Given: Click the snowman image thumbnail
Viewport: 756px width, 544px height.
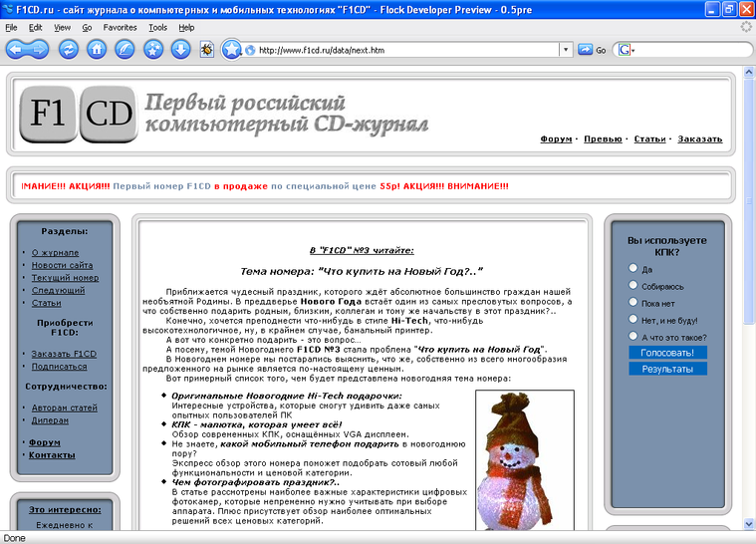Looking at the screenshot, I should coord(525,460).
